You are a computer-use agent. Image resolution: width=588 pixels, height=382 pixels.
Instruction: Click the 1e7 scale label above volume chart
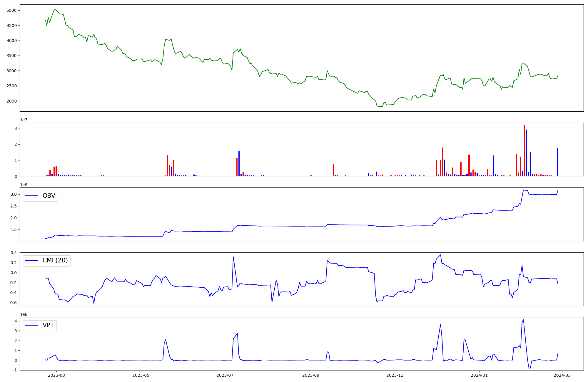pyautogui.click(x=24, y=120)
